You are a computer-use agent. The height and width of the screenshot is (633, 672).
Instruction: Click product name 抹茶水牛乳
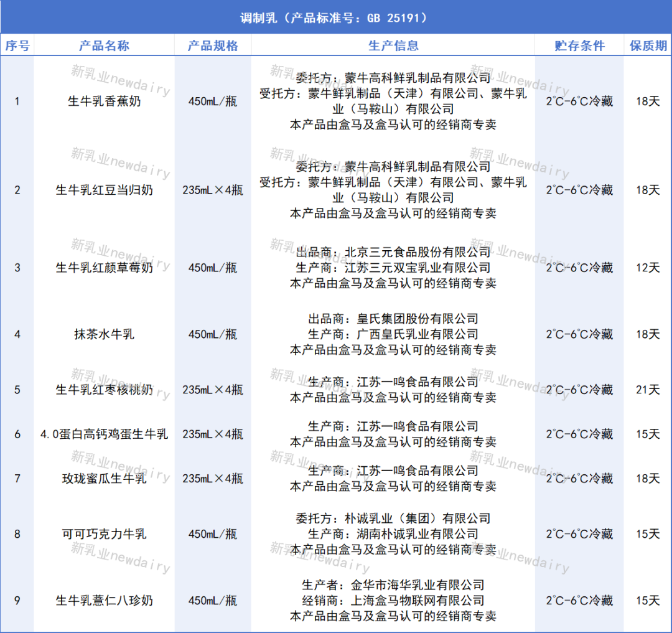tap(104, 334)
